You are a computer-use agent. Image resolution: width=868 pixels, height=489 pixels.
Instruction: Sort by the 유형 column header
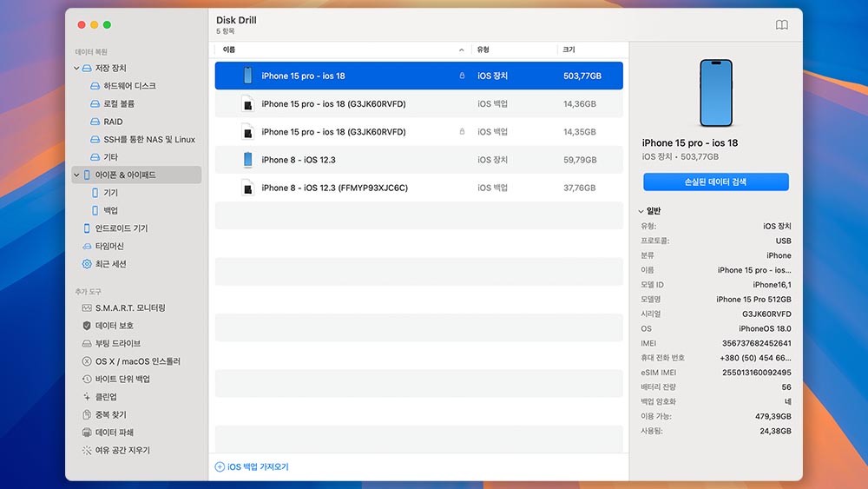tap(483, 50)
